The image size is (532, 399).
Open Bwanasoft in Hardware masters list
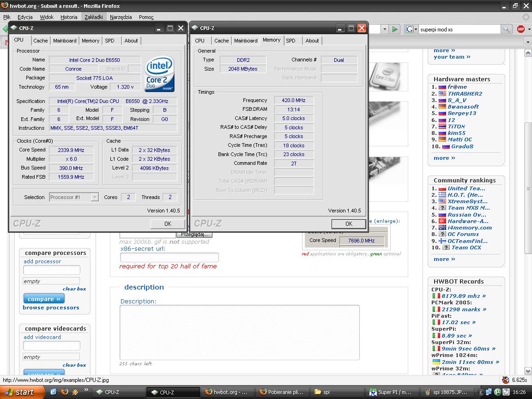click(463, 107)
